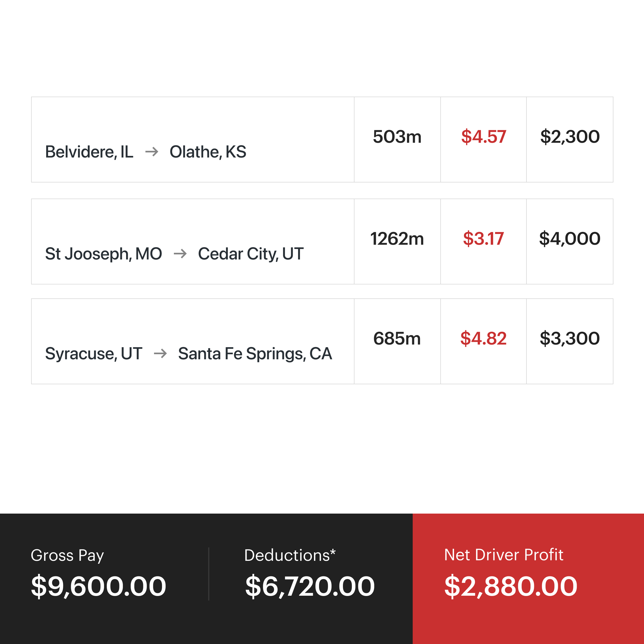Select Santa Fe Springs, CA destination
This screenshot has width=644, height=644.
[255, 353]
